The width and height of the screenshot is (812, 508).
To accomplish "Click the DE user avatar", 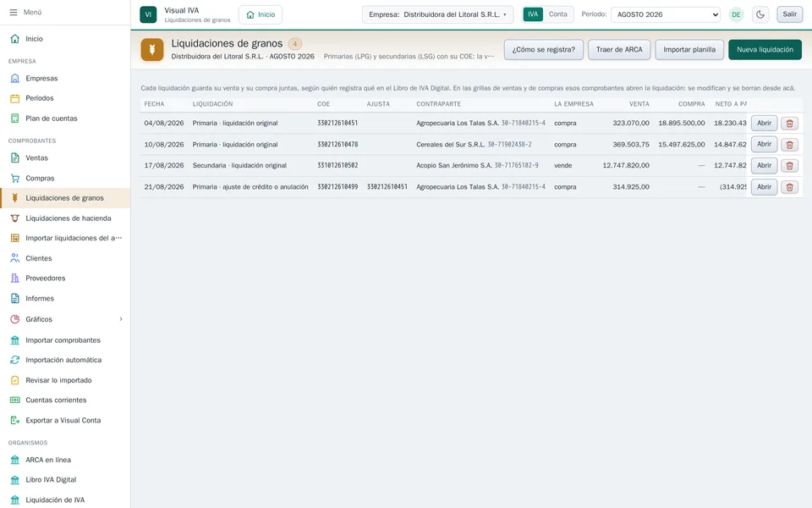I will pos(736,14).
